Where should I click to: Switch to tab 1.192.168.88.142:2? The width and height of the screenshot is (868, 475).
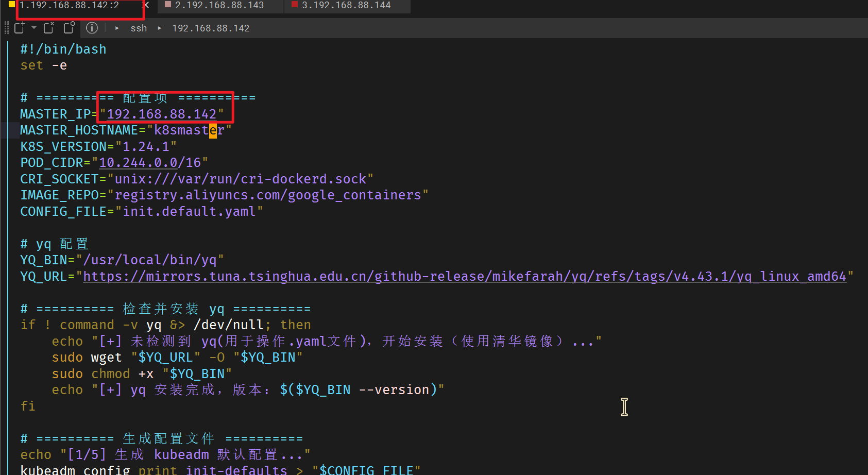pos(70,5)
